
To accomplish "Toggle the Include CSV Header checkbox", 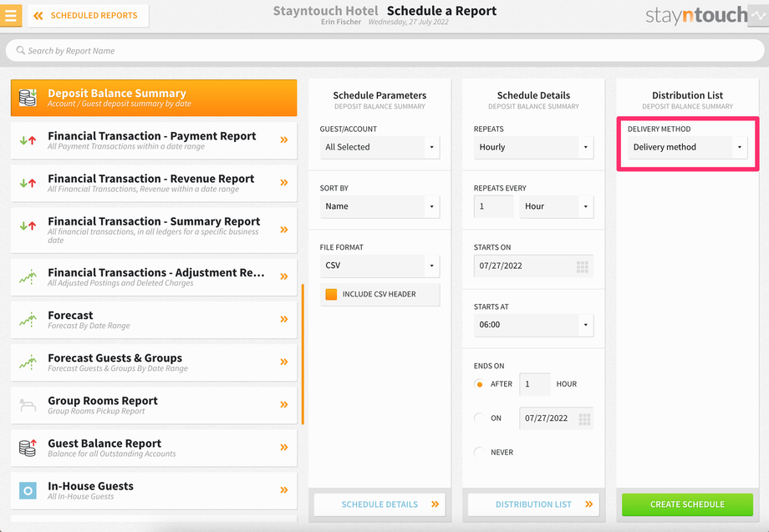I will [332, 294].
